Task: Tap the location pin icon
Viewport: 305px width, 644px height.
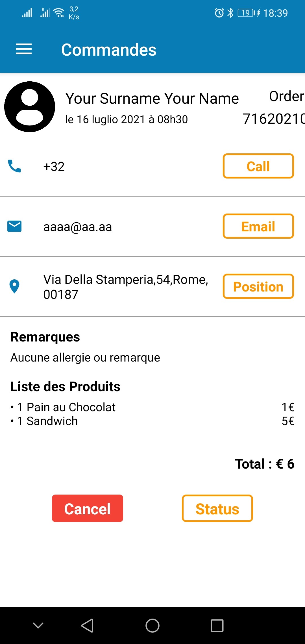Action: point(14,286)
